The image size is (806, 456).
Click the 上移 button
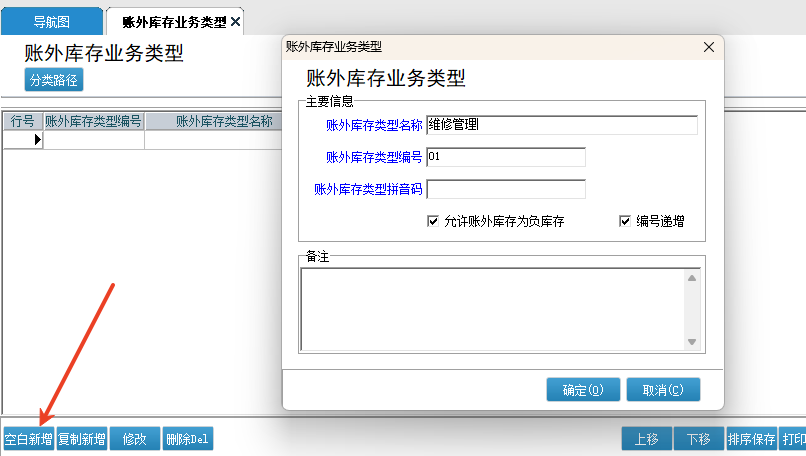tap(646, 439)
